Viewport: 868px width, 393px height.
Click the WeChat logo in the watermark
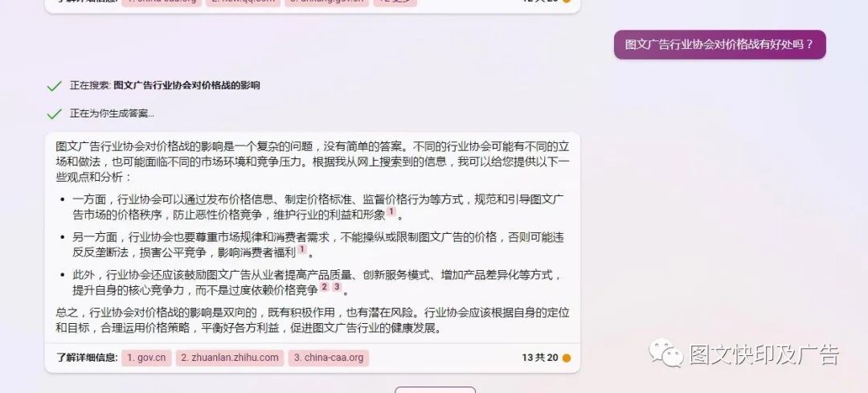[x=666, y=353]
